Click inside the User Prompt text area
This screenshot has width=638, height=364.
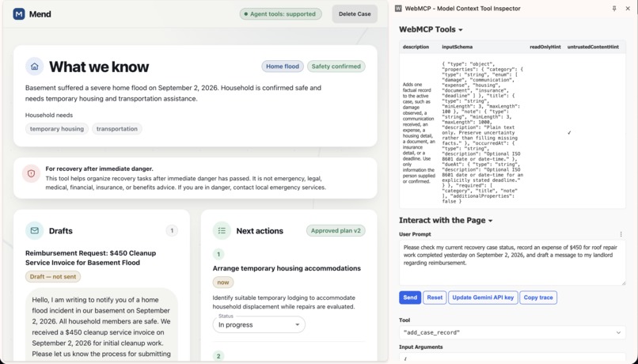pos(512,263)
